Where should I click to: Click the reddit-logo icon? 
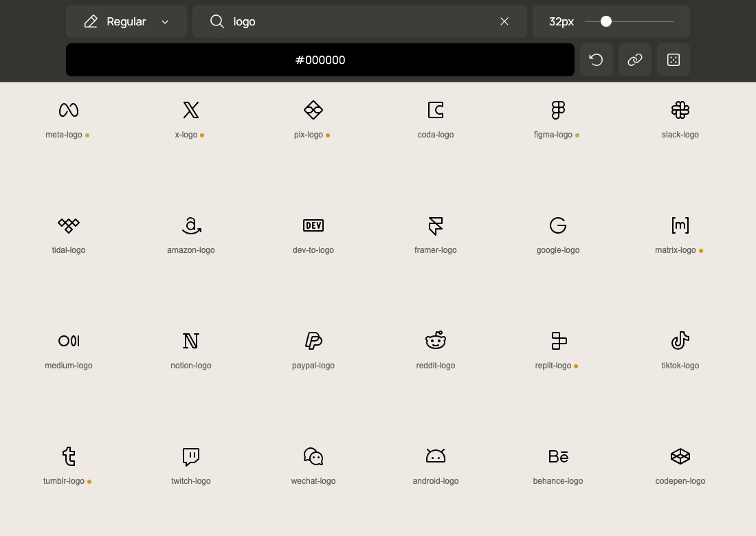click(435, 340)
